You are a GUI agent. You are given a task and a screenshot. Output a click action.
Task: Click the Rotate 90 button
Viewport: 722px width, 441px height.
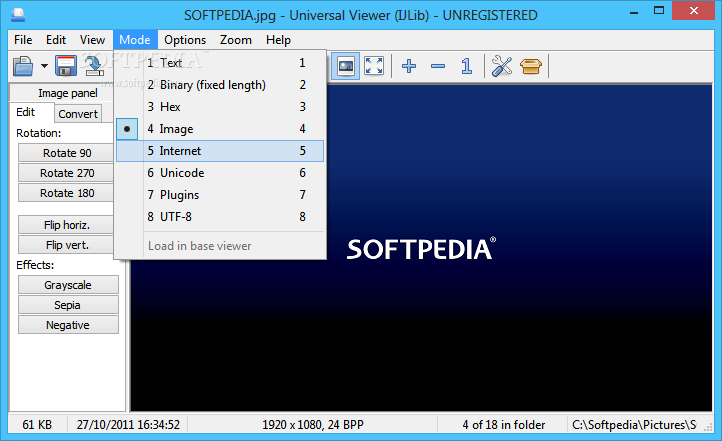[x=66, y=153]
